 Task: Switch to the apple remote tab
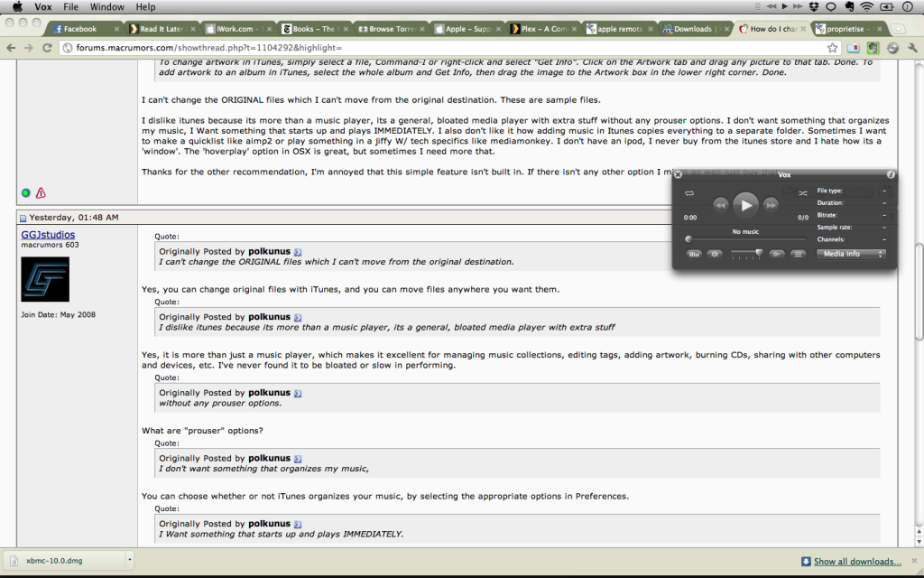click(x=619, y=29)
